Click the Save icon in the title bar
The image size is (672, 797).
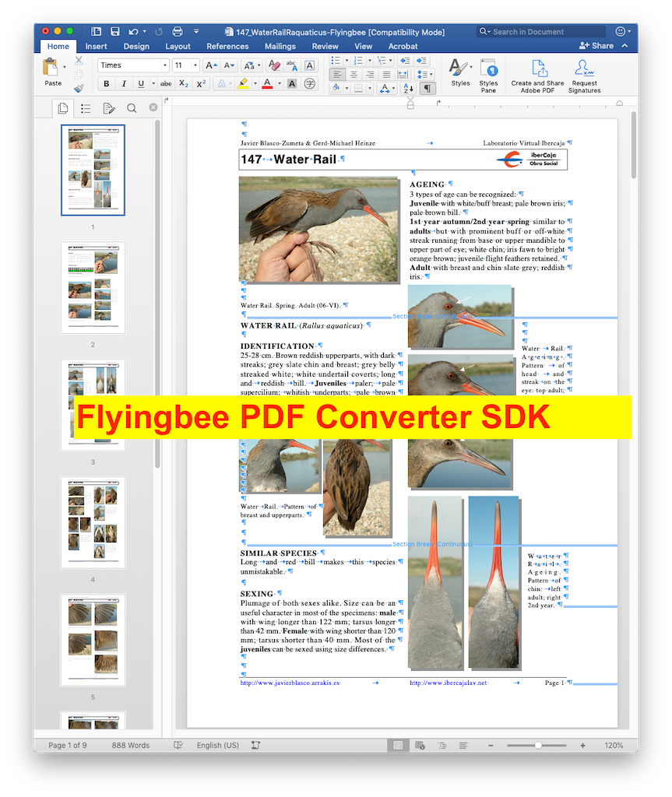click(x=115, y=32)
